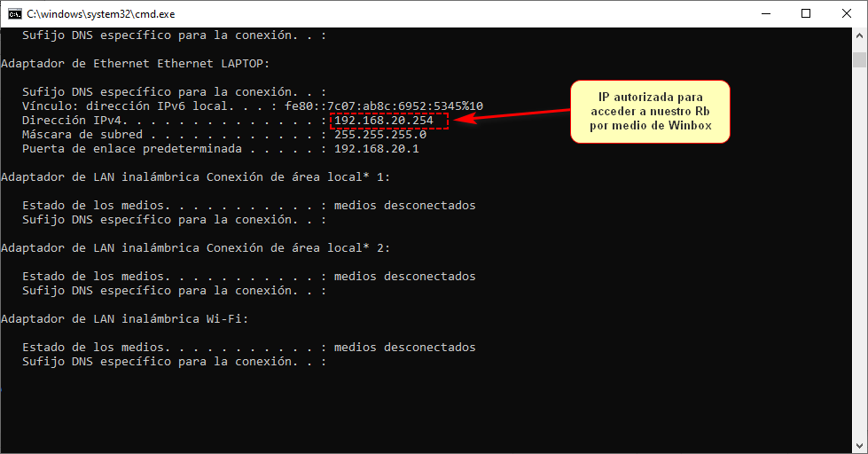
Task: Click the Wi-Fi wireless adapter heading
Action: click(124, 318)
